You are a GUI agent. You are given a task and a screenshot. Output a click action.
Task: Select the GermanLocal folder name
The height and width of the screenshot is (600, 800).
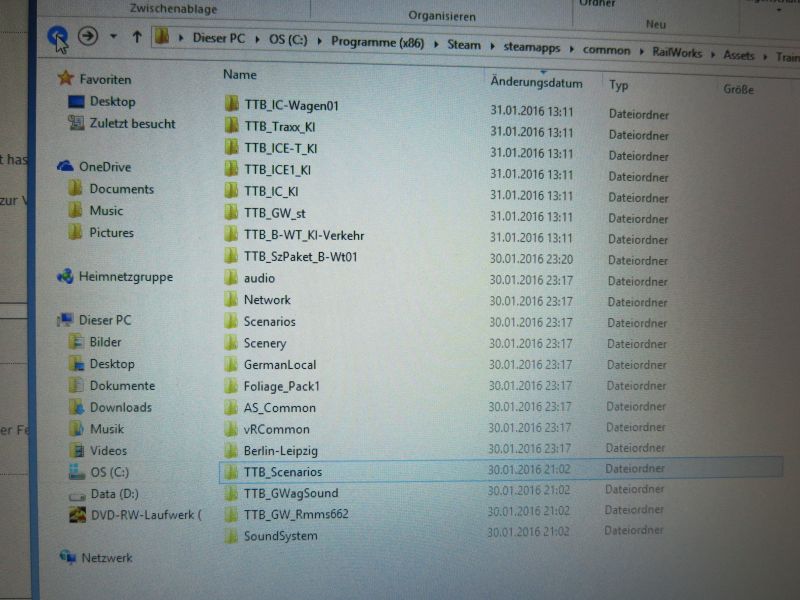pyautogui.click(x=280, y=365)
